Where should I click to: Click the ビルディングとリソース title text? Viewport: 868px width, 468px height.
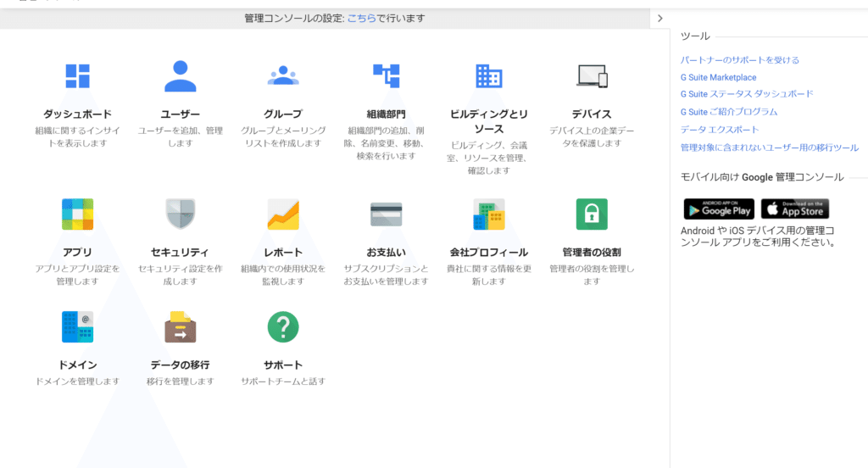coord(489,121)
